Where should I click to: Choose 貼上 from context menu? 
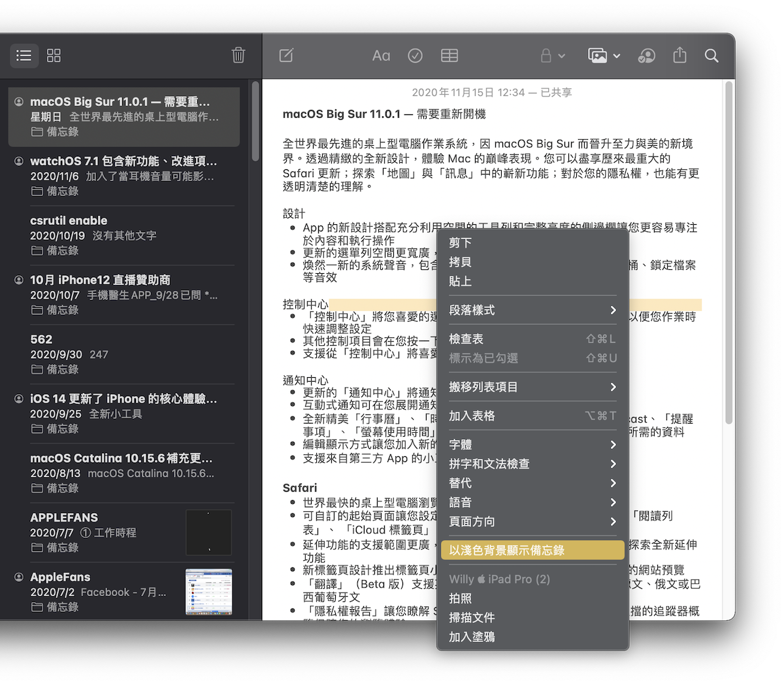point(532,281)
